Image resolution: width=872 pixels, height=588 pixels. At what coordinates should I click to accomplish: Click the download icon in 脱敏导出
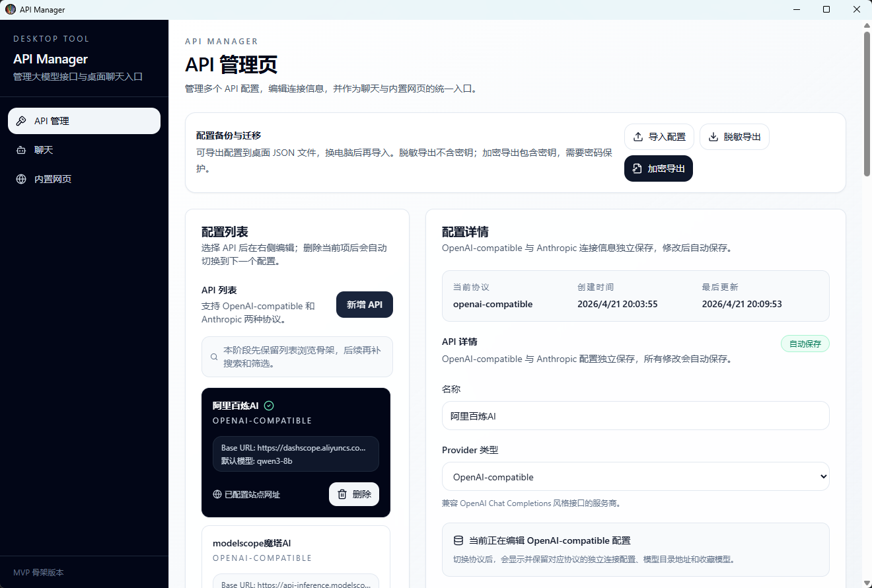[x=713, y=137]
